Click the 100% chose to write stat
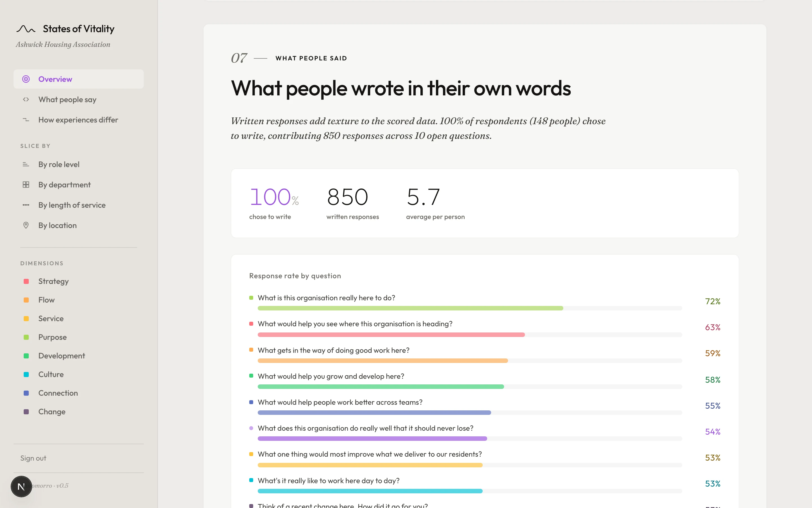Screen dimensions: 812x508 point(274,203)
